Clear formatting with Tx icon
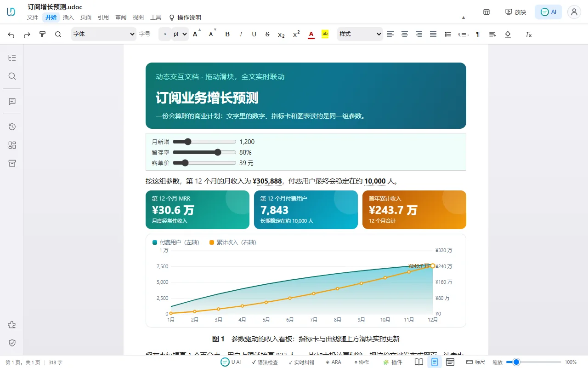This screenshot has height=368, width=588. pyautogui.click(x=529, y=34)
